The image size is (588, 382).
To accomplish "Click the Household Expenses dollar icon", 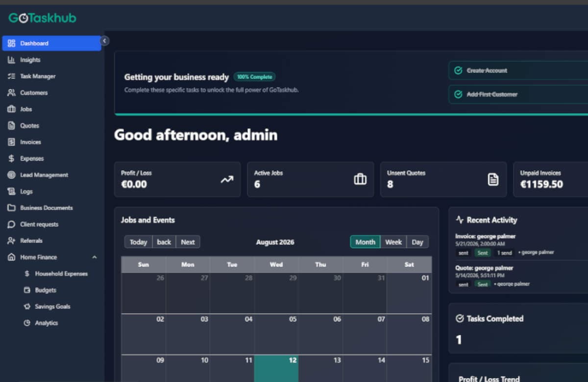I will click(x=27, y=274).
